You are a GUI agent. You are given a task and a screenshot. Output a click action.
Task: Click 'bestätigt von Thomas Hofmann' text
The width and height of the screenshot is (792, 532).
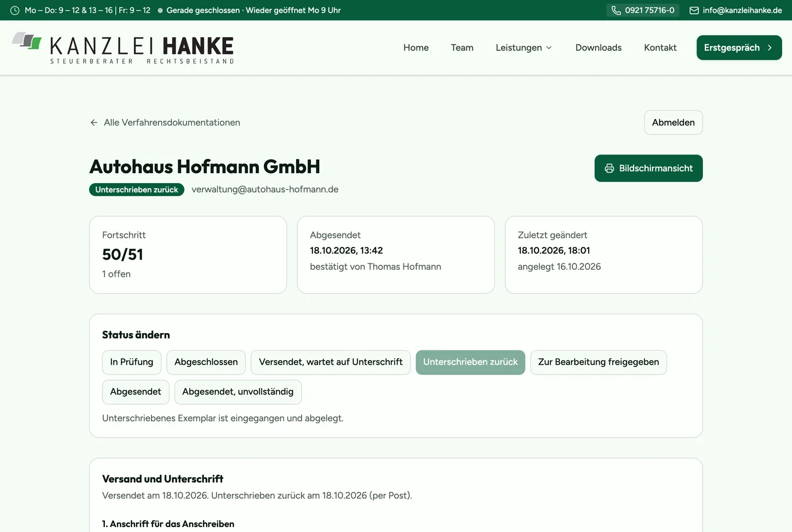375,267
